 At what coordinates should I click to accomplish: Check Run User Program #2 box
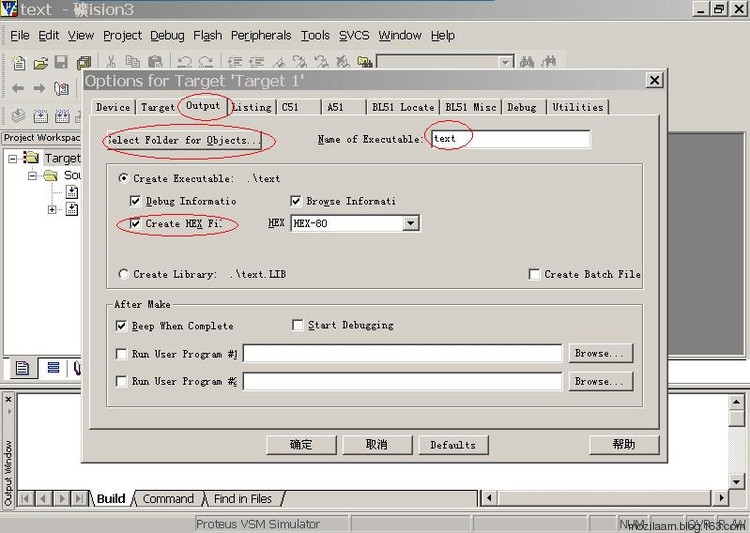pyautogui.click(x=121, y=381)
